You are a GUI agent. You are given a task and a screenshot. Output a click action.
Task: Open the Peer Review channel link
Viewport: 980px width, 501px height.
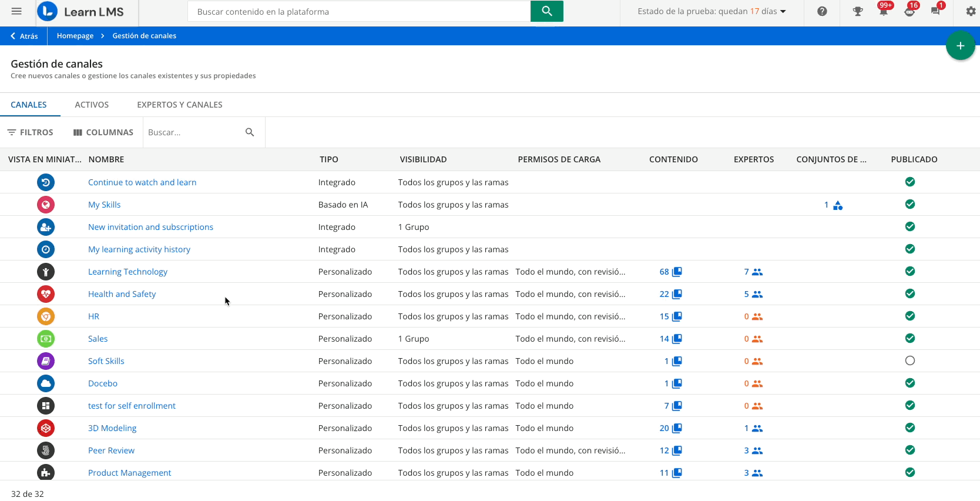tap(111, 450)
